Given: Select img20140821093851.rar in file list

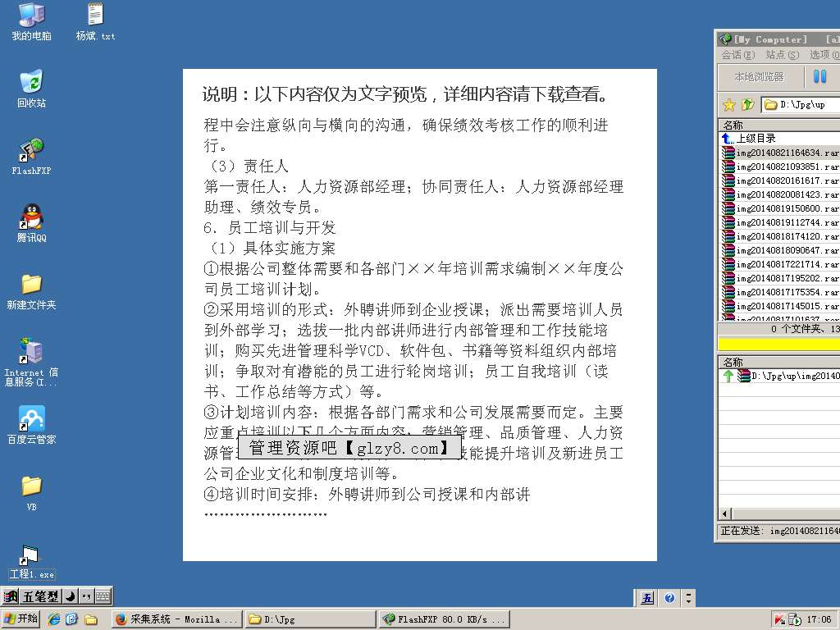Looking at the screenshot, I should click(780, 167).
